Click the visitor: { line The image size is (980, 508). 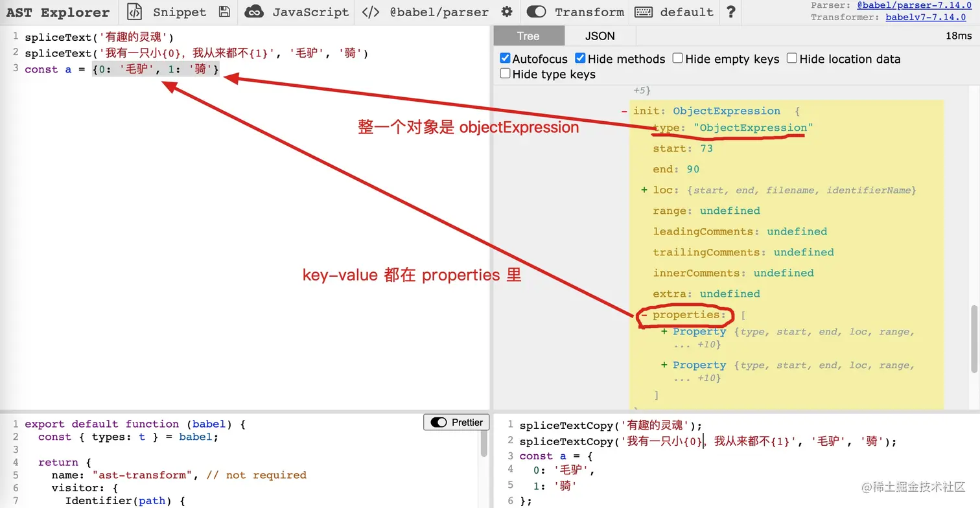(85, 488)
